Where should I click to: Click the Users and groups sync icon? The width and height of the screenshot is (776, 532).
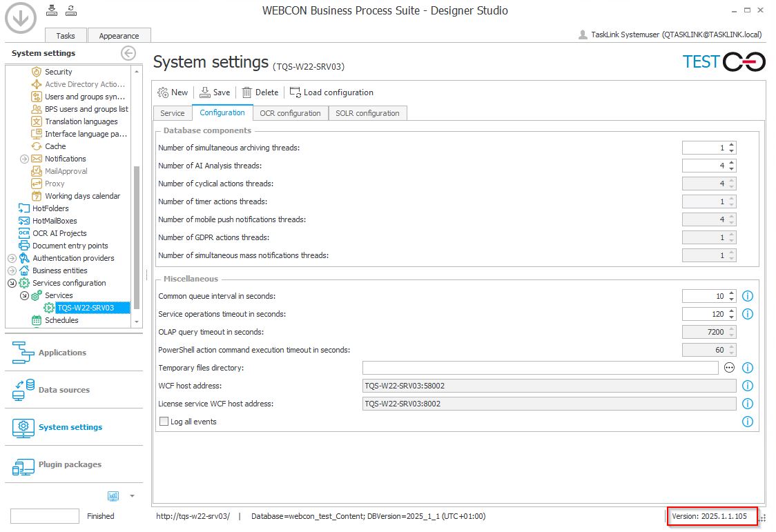(x=37, y=97)
